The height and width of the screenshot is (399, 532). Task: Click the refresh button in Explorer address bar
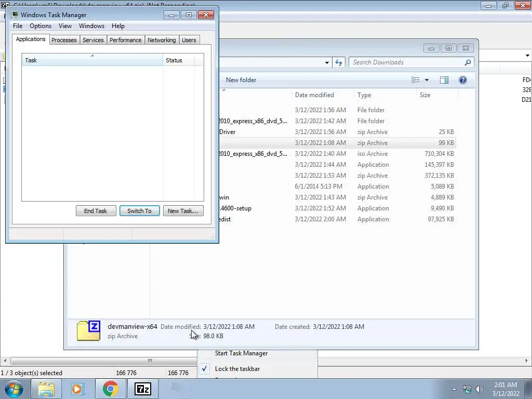(339, 62)
